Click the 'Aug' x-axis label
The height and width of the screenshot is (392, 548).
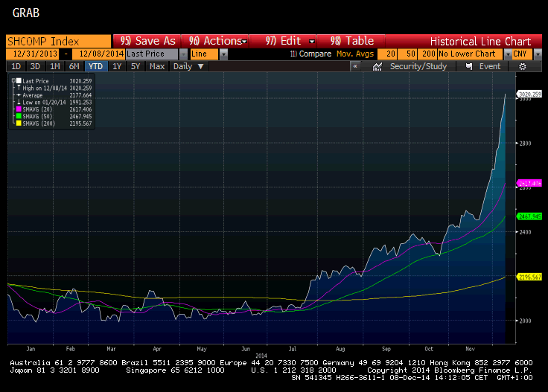pos(340,349)
